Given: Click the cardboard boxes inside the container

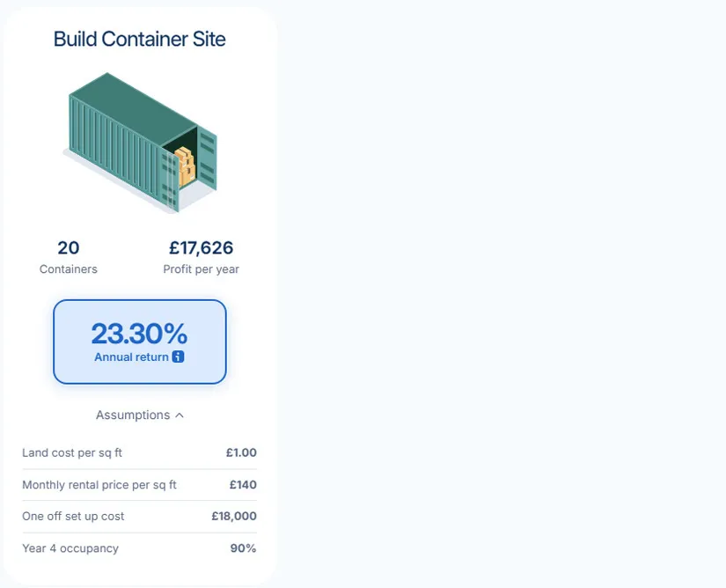Looking at the screenshot, I should tap(185, 166).
